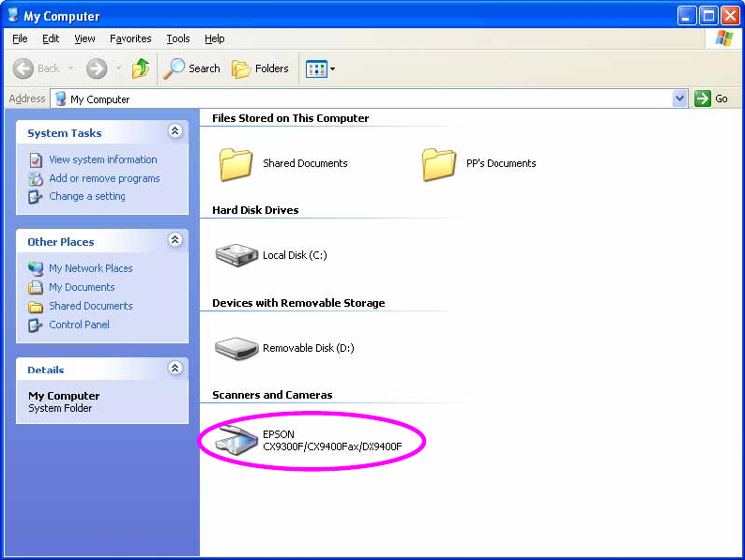Open the View menu
This screenshot has width=745, height=560.
point(84,38)
